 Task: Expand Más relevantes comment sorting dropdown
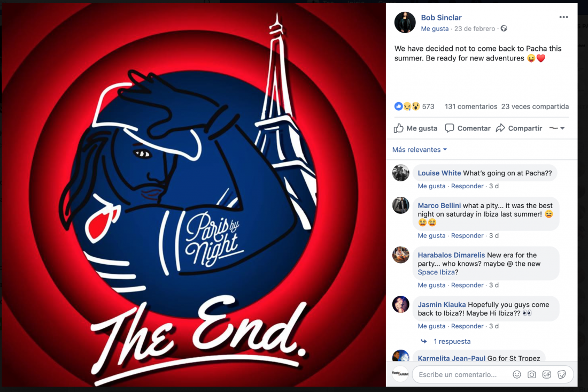tap(420, 150)
